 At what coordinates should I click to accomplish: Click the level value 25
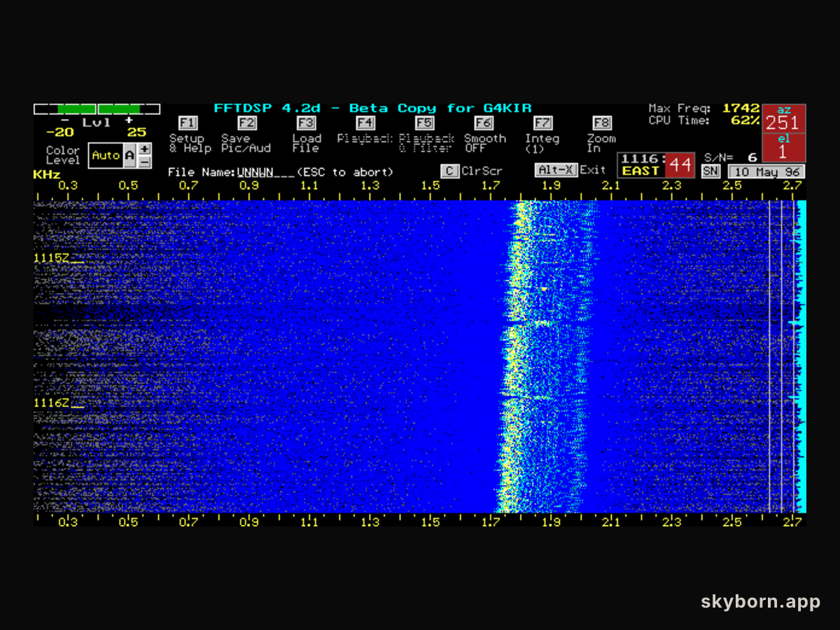pos(136,132)
